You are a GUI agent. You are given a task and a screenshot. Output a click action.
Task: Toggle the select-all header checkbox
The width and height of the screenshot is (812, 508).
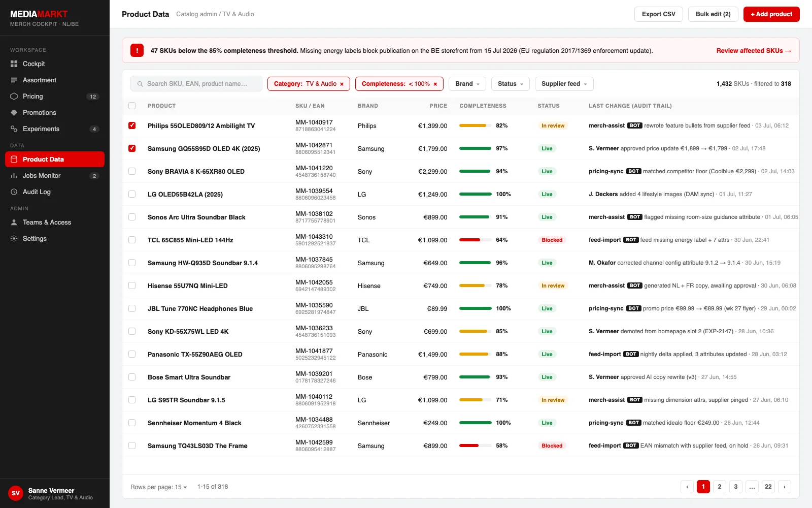(x=132, y=106)
